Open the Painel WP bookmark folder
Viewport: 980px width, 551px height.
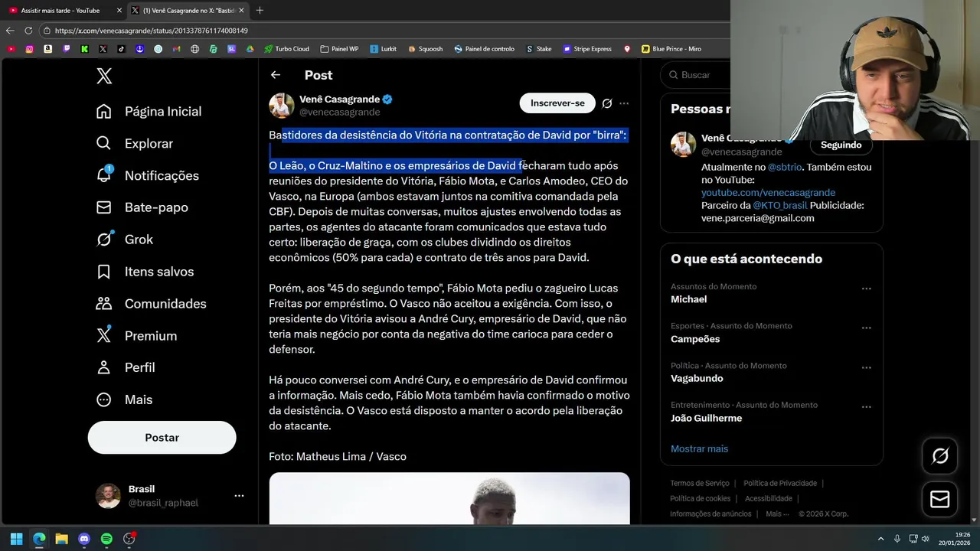pos(339,49)
